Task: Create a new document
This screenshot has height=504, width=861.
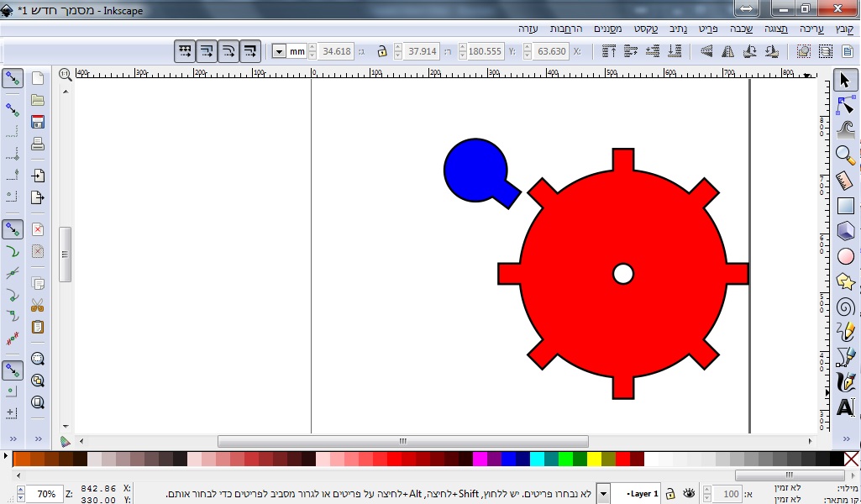Action: pos(37,78)
